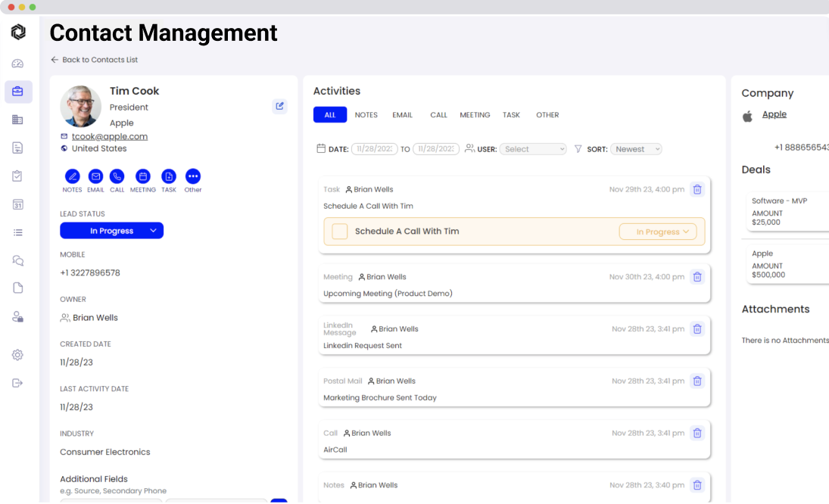Go Back to Contacts List

94,60
